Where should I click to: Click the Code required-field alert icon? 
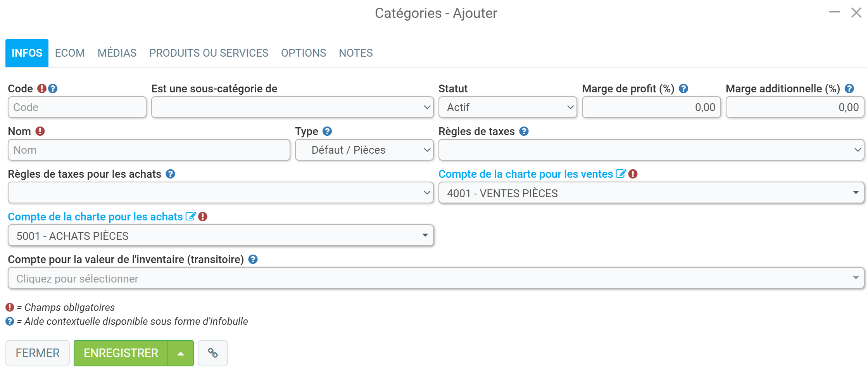click(x=42, y=88)
